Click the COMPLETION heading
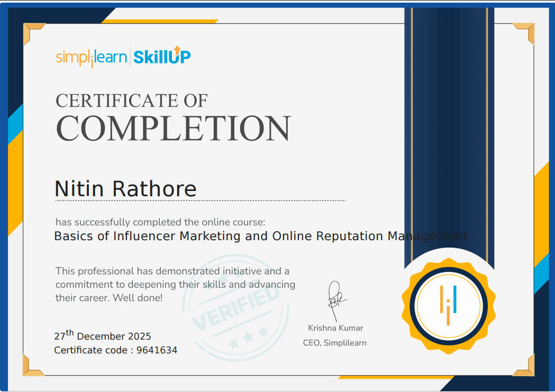The image size is (555, 392). (173, 129)
